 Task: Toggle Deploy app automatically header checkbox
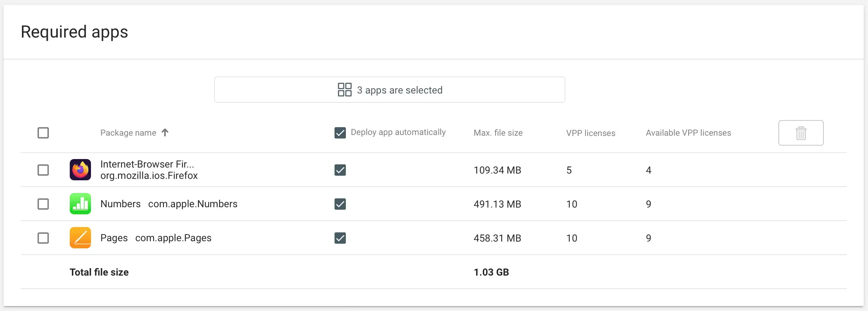(x=340, y=133)
